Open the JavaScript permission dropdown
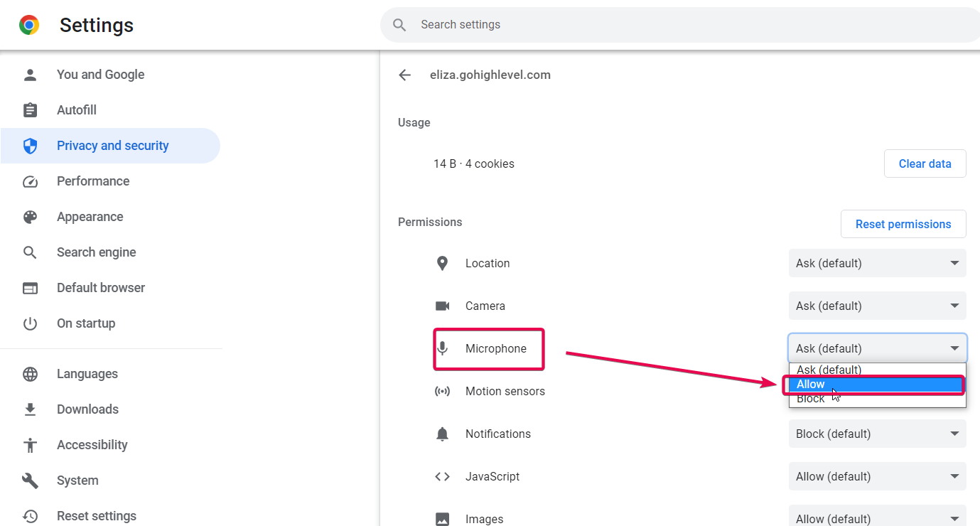 click(x=877, y=476)
